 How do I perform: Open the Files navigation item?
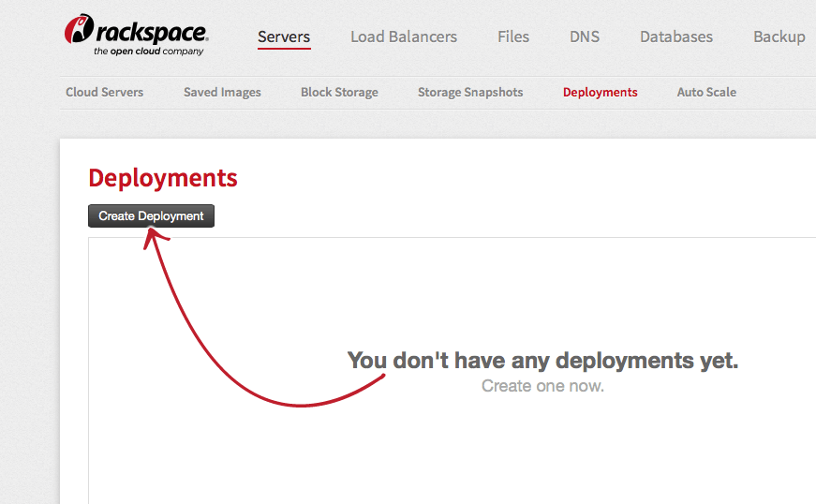[513, 37]
